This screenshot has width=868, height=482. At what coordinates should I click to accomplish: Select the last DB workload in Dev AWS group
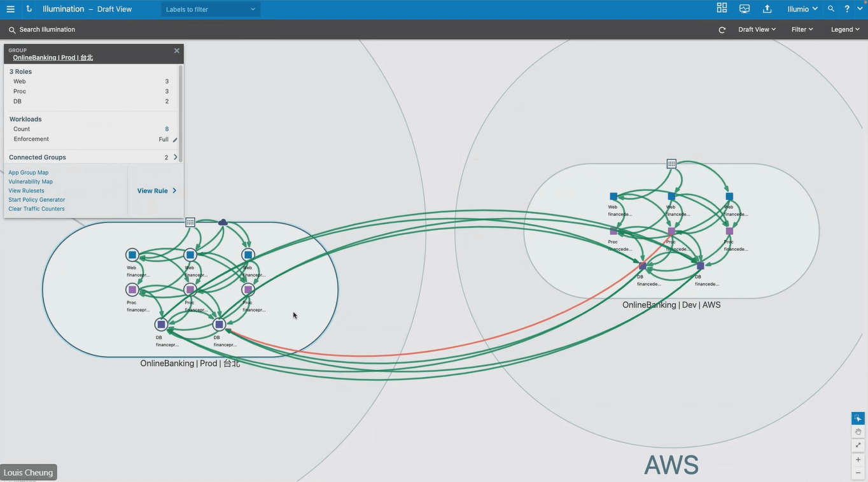[x=700, y=266]
